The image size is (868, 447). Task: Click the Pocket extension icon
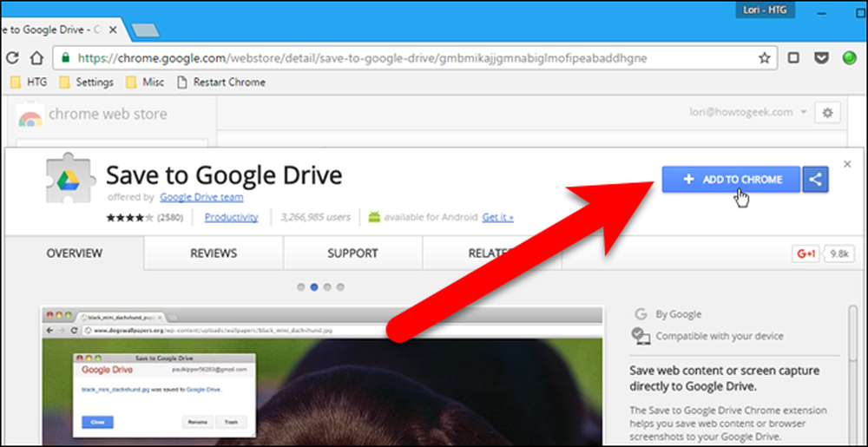[x=821, y=58]
